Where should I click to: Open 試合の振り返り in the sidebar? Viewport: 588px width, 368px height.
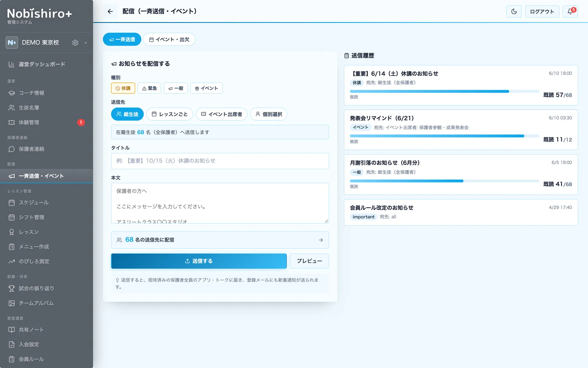pos(46,288)
